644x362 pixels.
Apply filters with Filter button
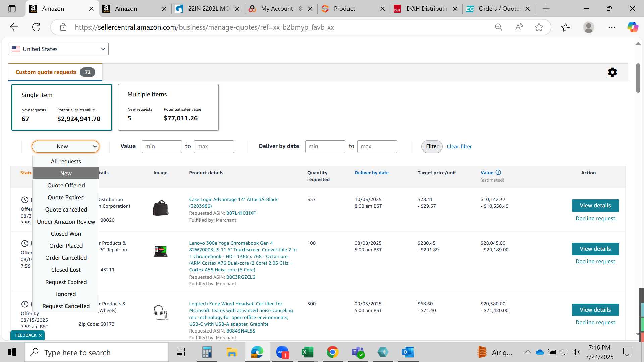(x=432, y=146)
